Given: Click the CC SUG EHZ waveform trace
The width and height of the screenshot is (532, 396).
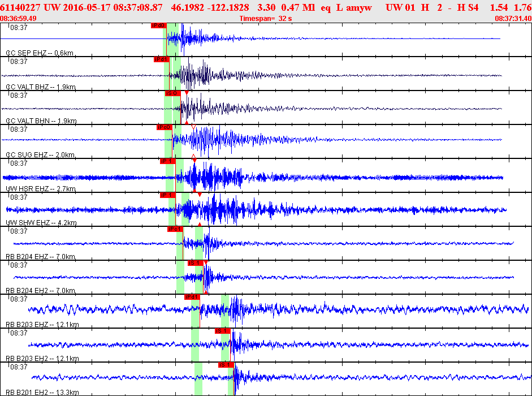Looking at the screenshot, I should click(x=252, y=140).
